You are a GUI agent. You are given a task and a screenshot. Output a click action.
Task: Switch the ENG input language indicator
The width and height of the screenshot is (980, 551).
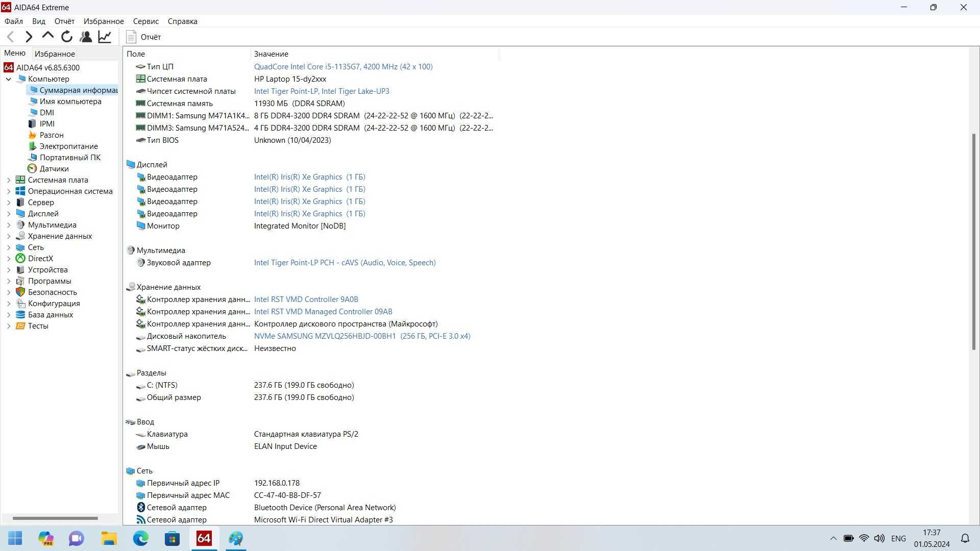tap(898, 538)
